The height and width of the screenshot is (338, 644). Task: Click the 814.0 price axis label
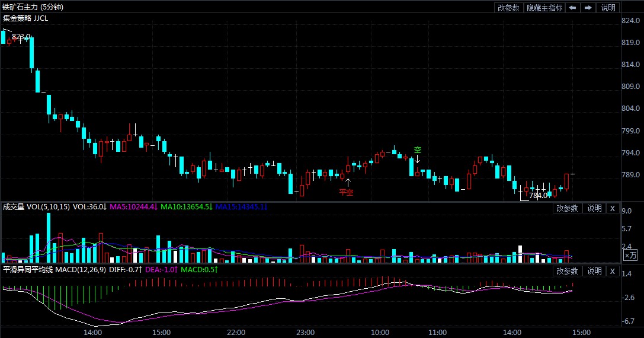(x=630, y=65)
